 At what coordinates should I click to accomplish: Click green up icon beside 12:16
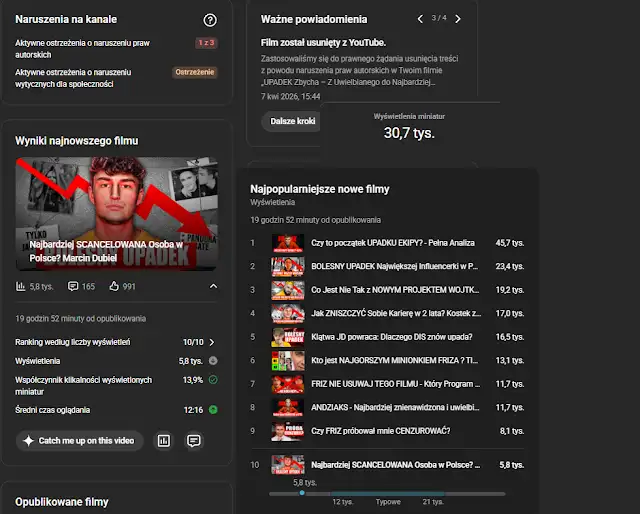coord(213,409)
